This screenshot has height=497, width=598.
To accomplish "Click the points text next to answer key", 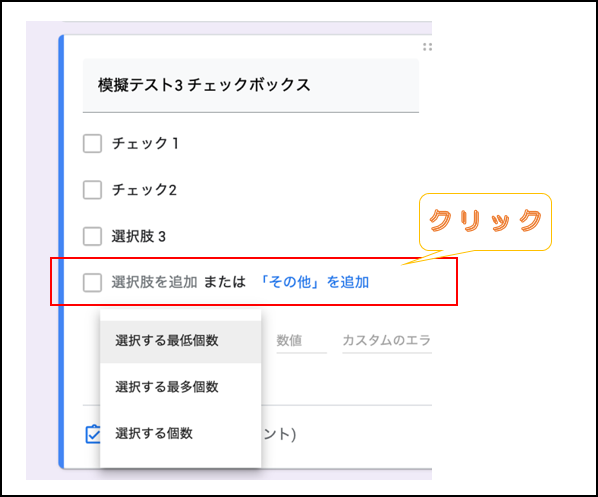I will 280,434.
